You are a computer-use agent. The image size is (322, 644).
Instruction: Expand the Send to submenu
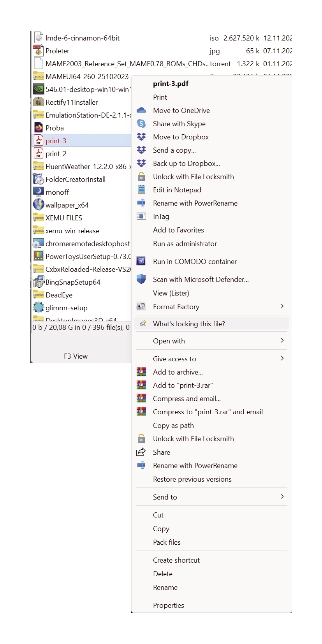click(282, 497)
